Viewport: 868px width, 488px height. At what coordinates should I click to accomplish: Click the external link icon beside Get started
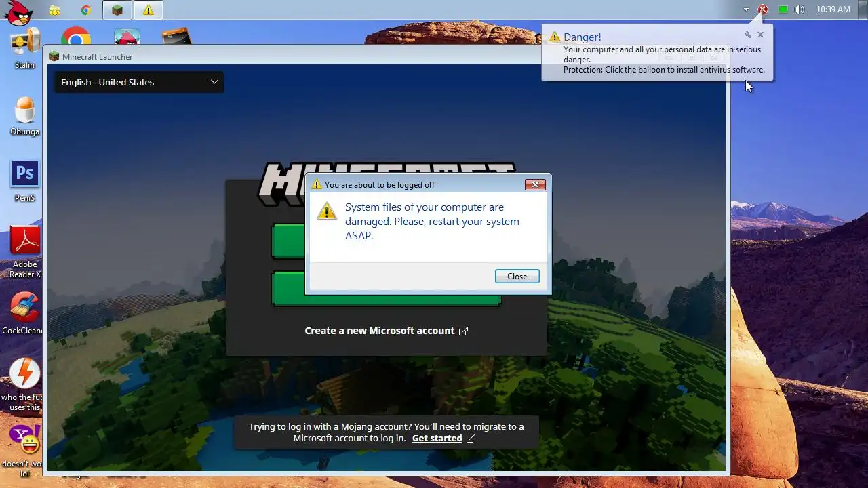click(471, 439)
